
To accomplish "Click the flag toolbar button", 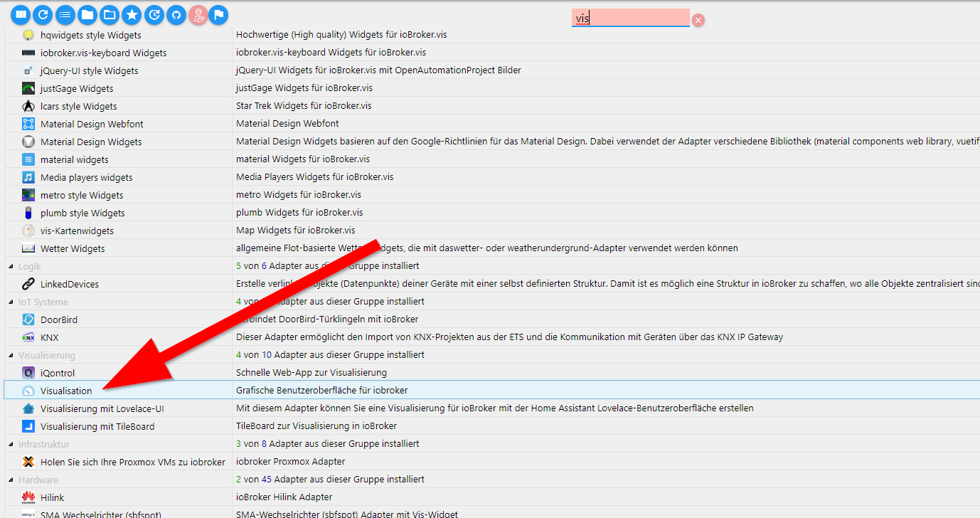I will [x=219, y=14].
